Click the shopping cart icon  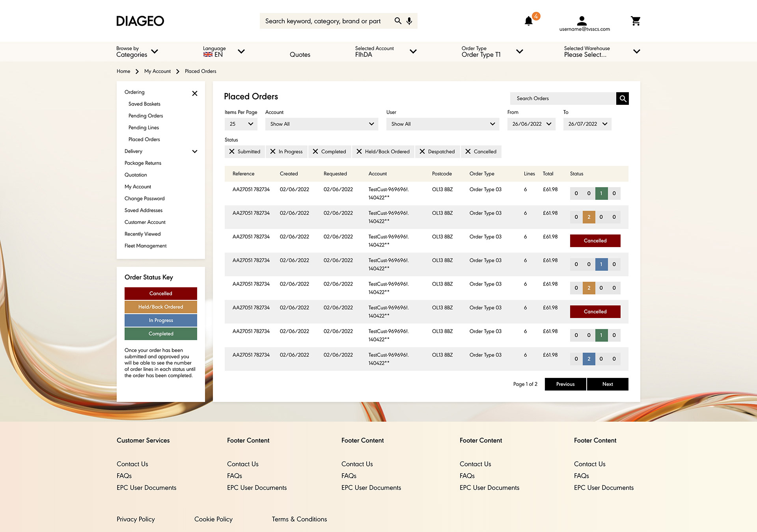click(635, 21)
